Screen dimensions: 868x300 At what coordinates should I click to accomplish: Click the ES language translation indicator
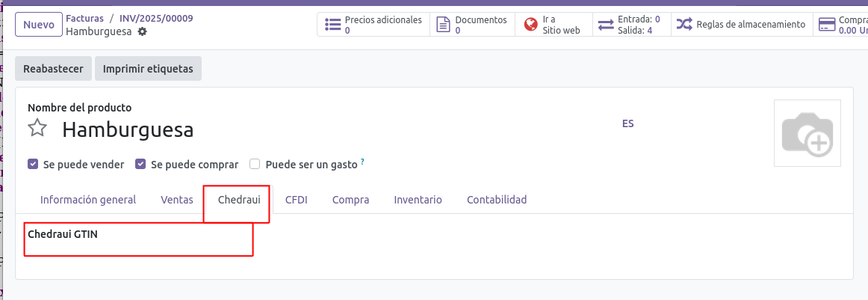coord(627,123)
